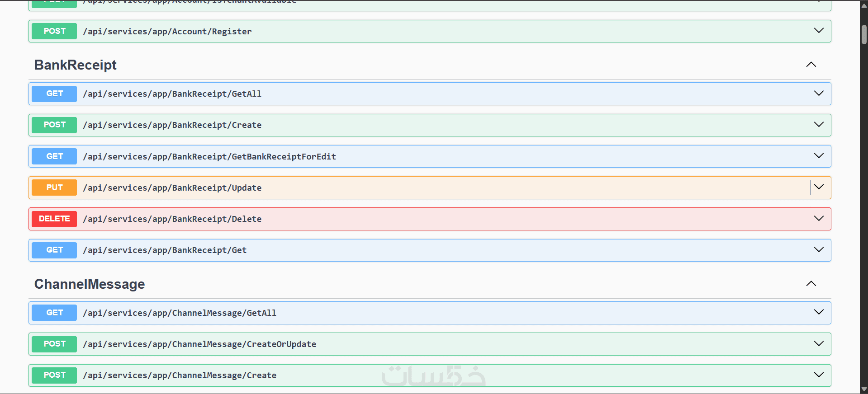This screenshot has height=394, width=868.
Task: Click the POST badge for BankReceipt/Create
Action: point(54,125)
